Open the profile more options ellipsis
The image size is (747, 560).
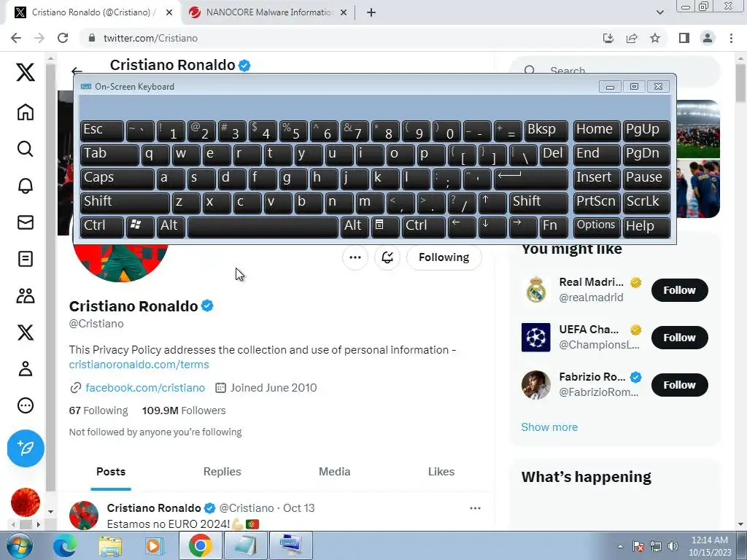coord(355,257)
